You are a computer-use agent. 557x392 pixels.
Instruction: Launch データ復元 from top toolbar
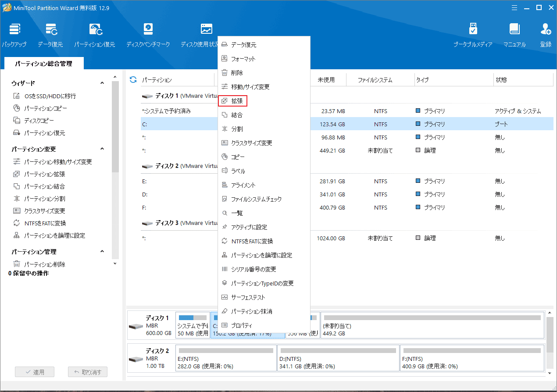coord(50,35)
